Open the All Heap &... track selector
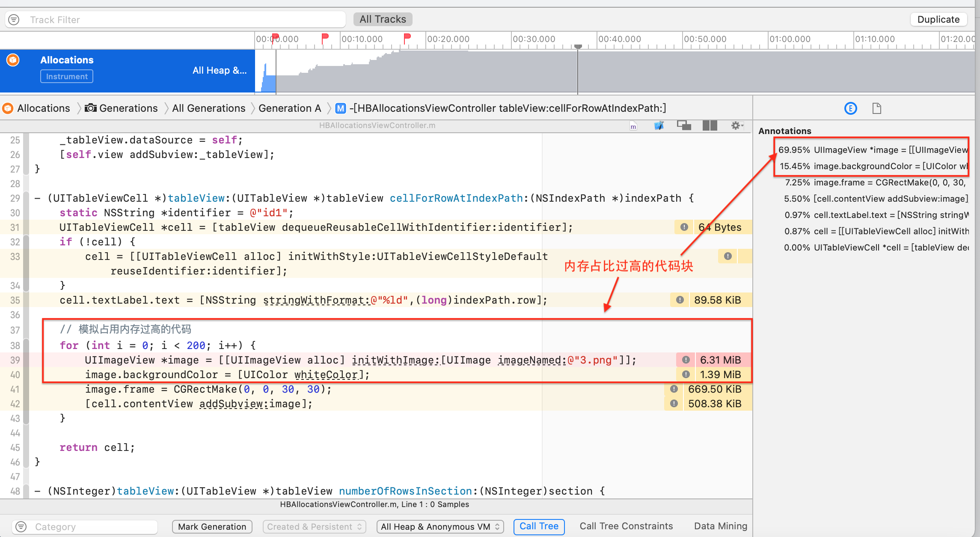 [220, 70]
